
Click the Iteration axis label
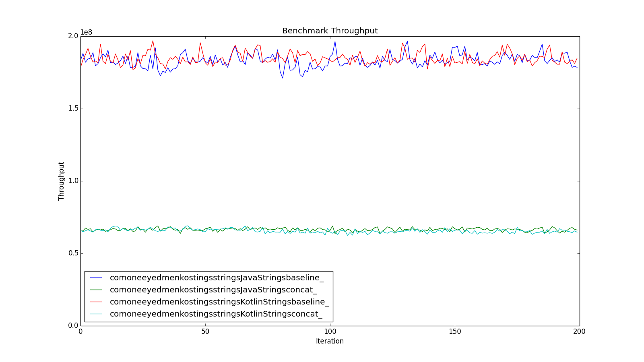click(x=330, y=341)
